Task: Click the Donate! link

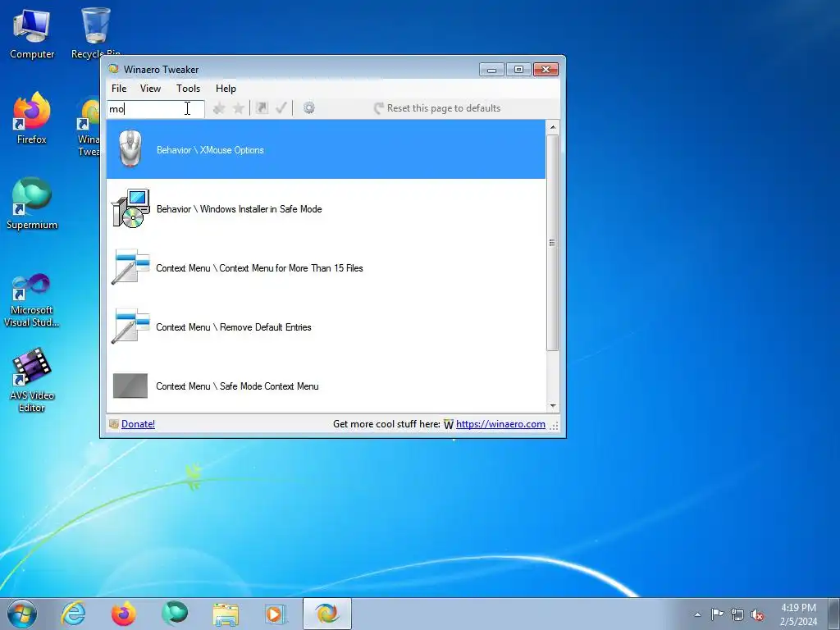Action: pos(138,424)
